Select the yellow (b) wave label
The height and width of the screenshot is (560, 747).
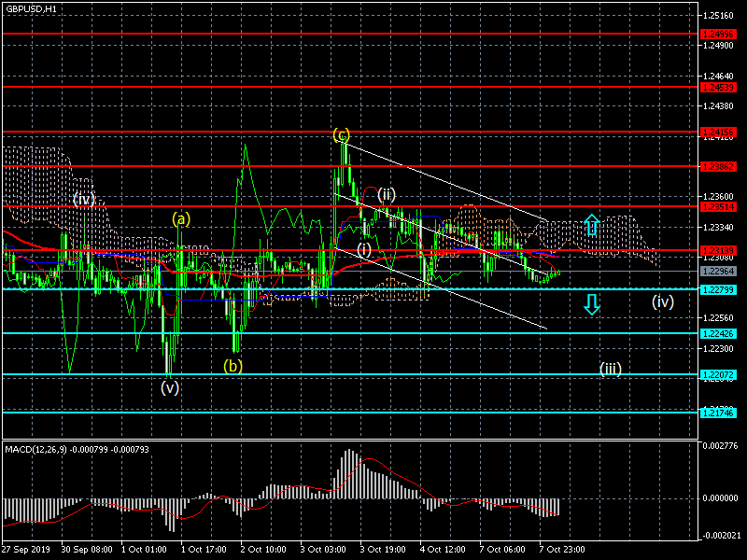233,366
